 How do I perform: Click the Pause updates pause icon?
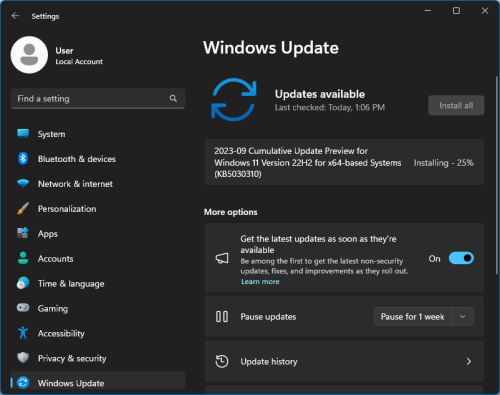coord(222,316)
